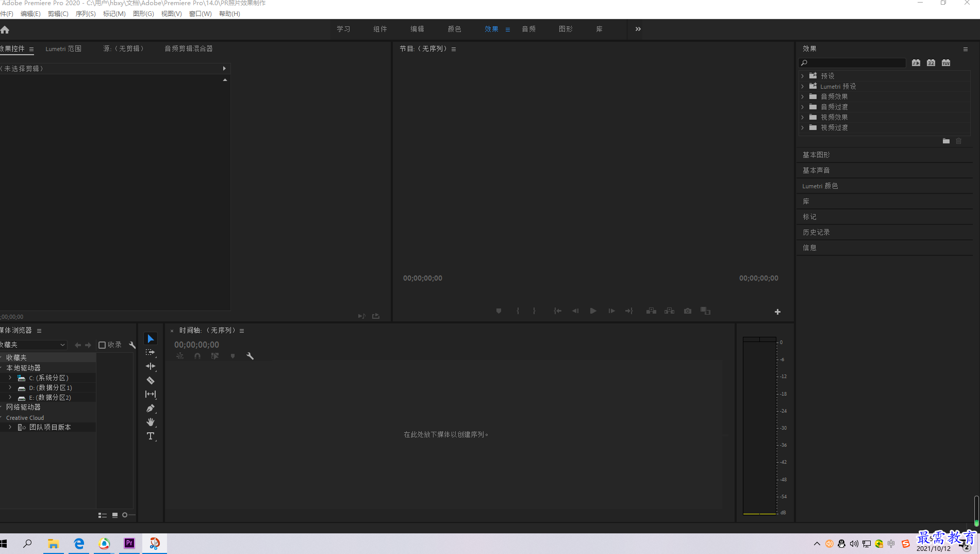Open the Essential Graphics panel

[816, 155]
